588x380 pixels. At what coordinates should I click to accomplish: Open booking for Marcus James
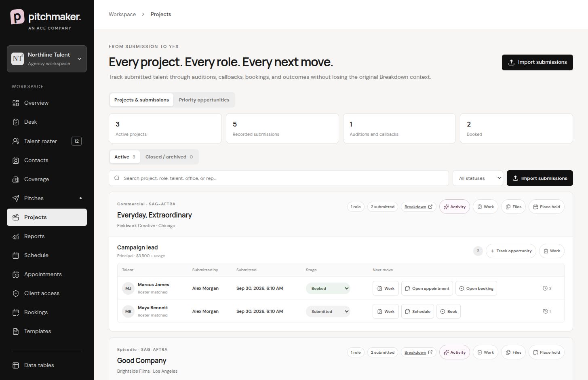click(476, 288)
